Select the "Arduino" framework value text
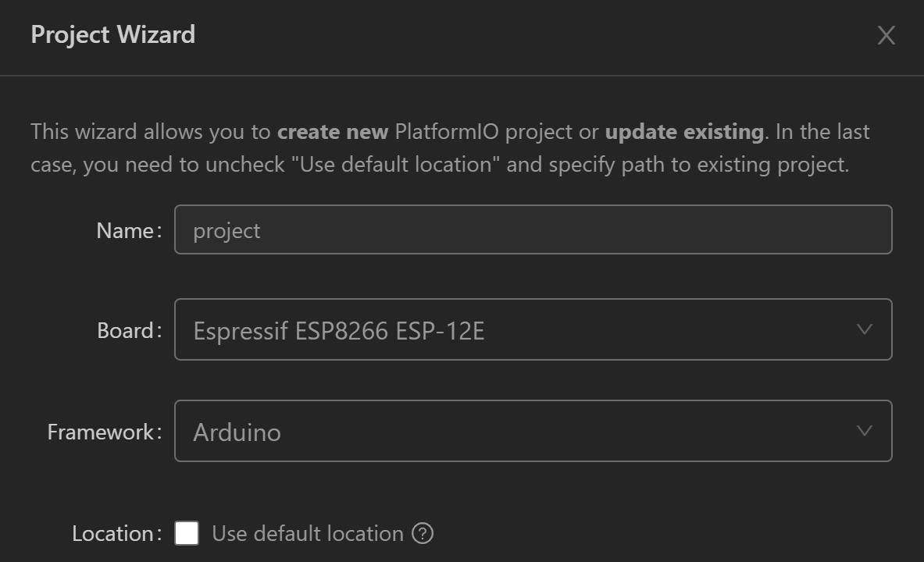This screenshot has height=562, width=924. coord(237,432)
